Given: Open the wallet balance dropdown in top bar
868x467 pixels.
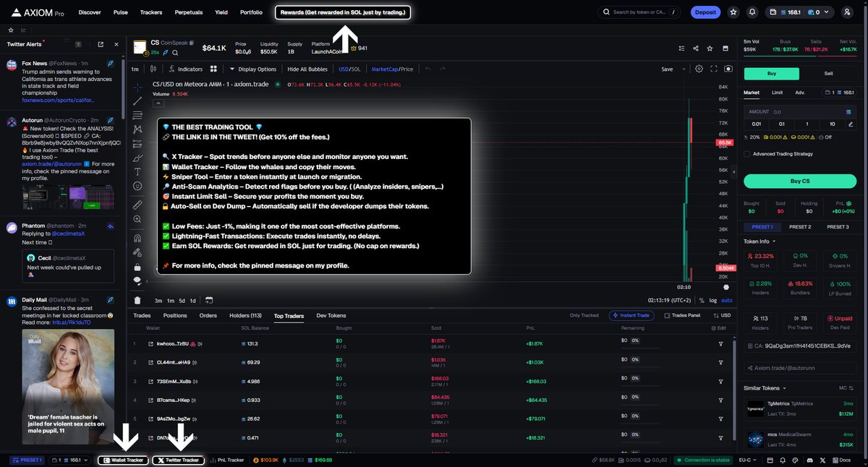Looking at the screenshot, I should 801,12.
